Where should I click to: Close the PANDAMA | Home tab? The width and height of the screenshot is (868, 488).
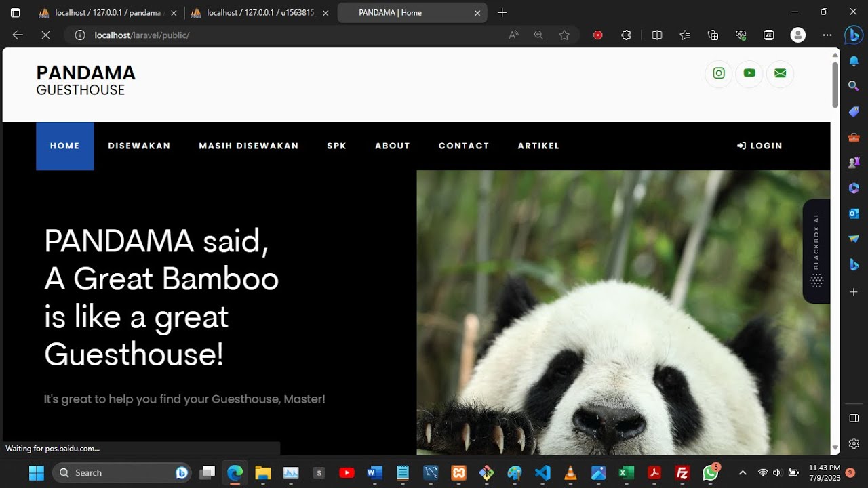(477, 13)
